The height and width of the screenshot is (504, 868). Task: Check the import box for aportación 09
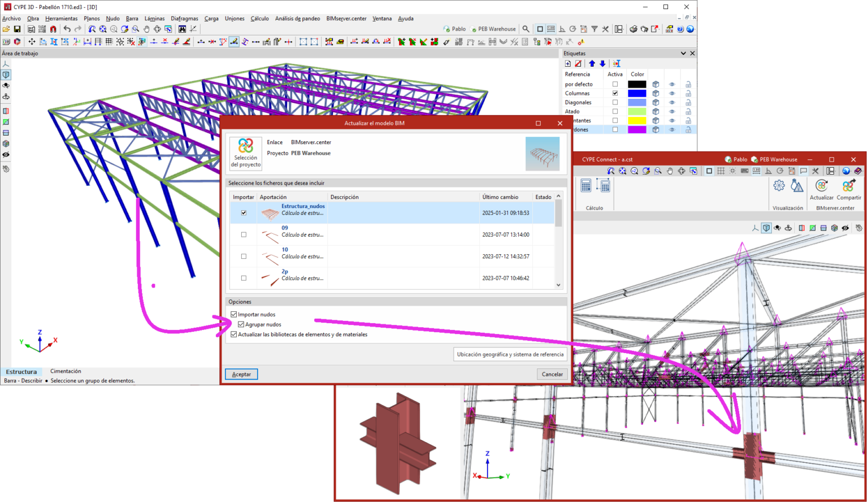(244, 234)
